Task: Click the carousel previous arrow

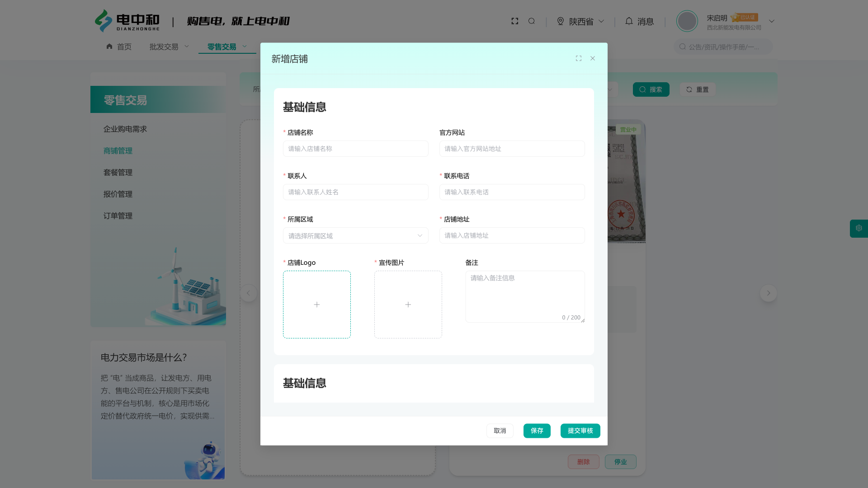Action: coord(248,293)
